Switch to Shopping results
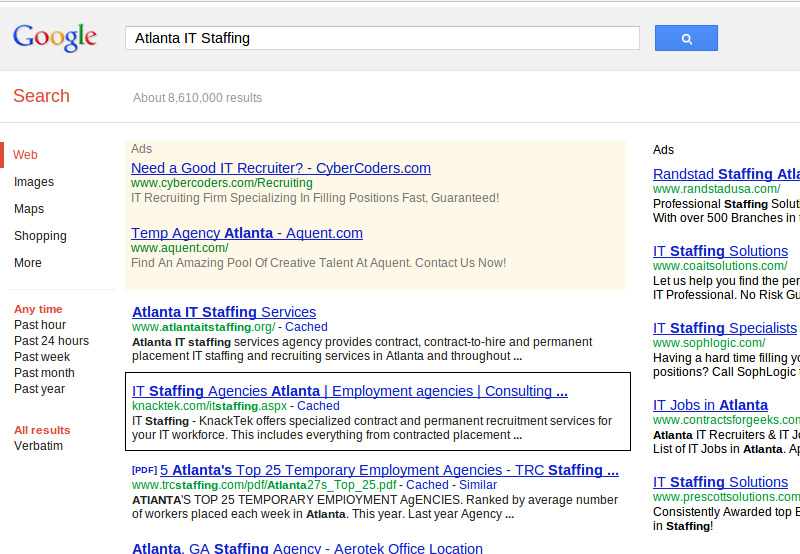Screen dimensions: 800x554 [x=40, y=236]
